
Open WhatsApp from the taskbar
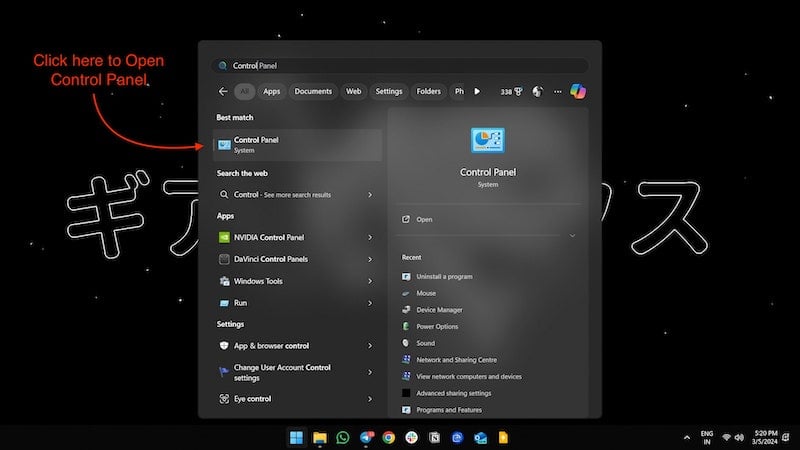(343, 438)
